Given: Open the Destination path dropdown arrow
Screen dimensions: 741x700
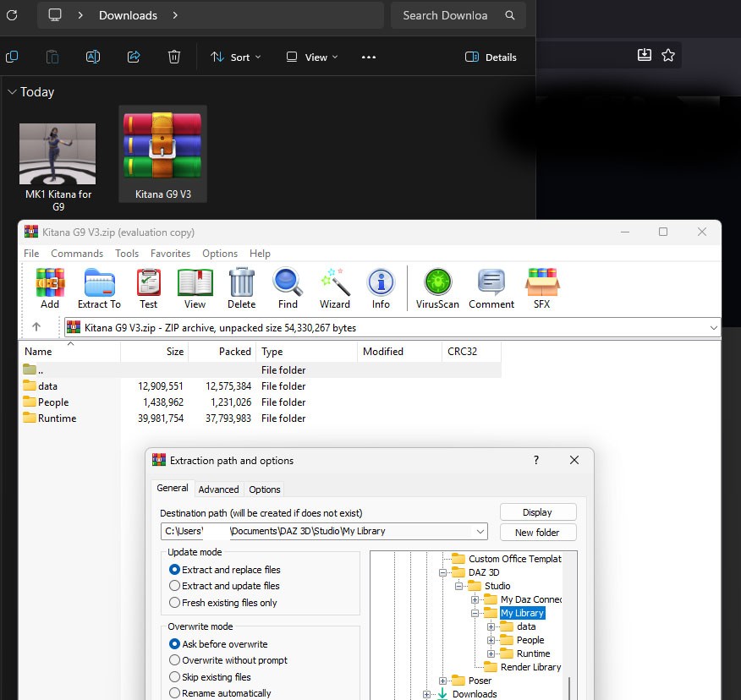Looking at the screenshot, I should point(480,532).
